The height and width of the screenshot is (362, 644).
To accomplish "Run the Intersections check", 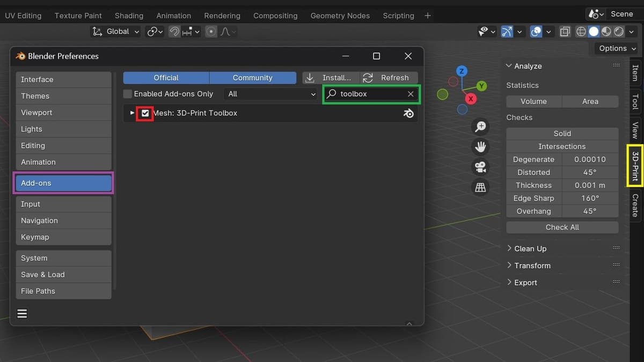I will [x=562, y=146].
